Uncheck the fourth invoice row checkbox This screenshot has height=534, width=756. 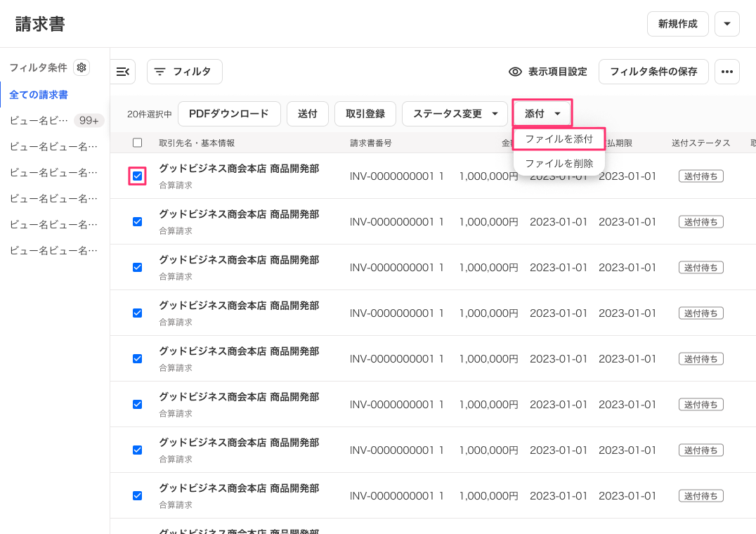138,313
